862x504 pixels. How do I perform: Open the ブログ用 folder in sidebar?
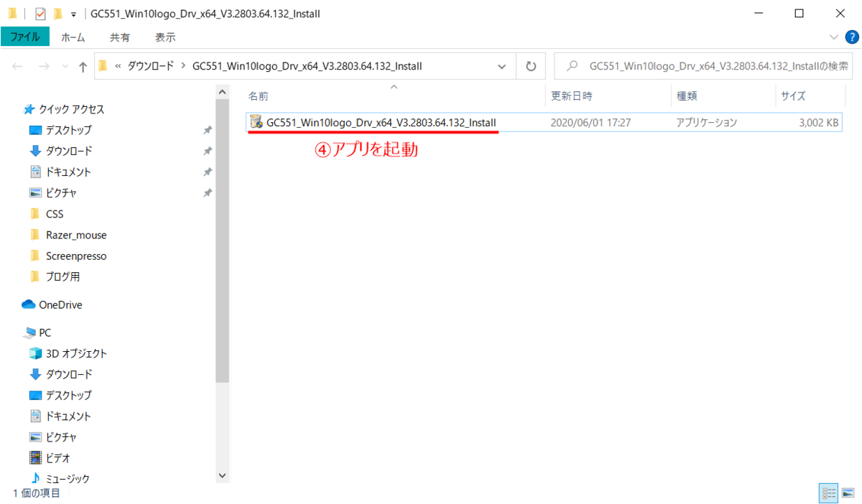pyautogui.click(x=62, y=276)
